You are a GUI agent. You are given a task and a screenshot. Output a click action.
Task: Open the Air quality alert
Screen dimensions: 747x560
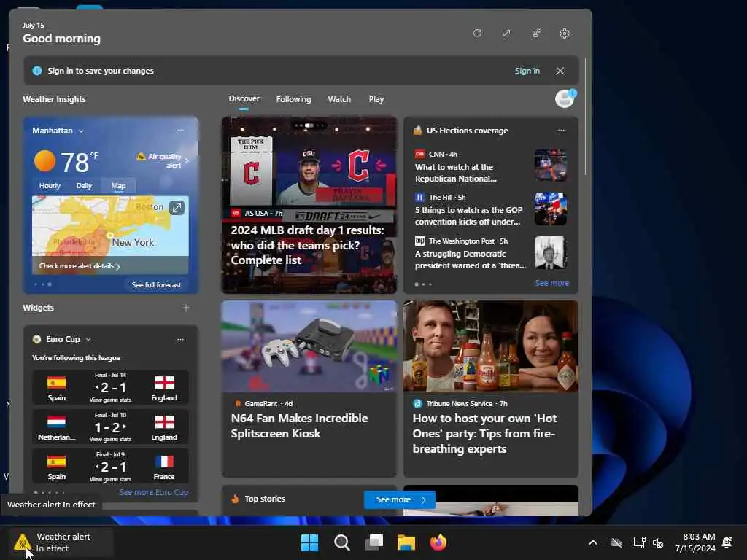[163, 160]
